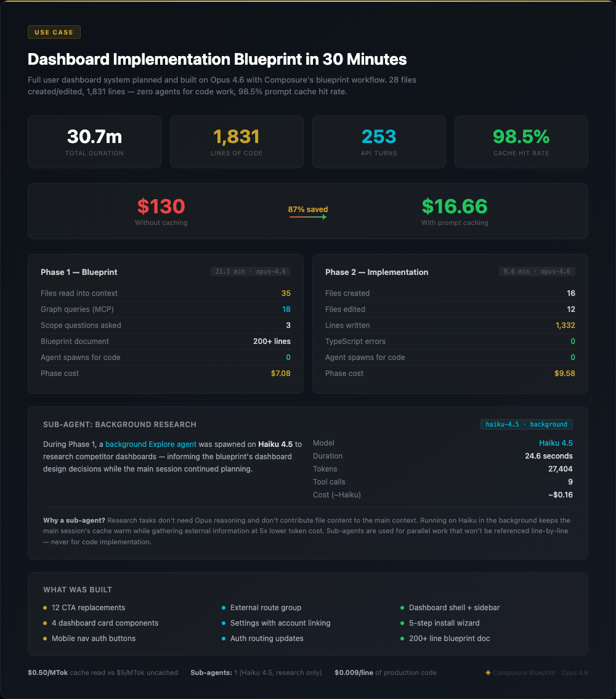
Task: Click the USE CASE badge at top left
Action: pyautogui.click(x=54, y=31)
